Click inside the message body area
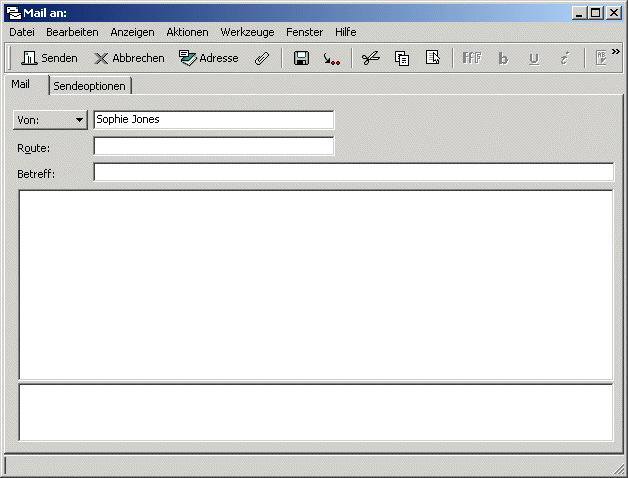Image resolution: width=628 pixels, height=478 pixels. click(x=316, y=285)
